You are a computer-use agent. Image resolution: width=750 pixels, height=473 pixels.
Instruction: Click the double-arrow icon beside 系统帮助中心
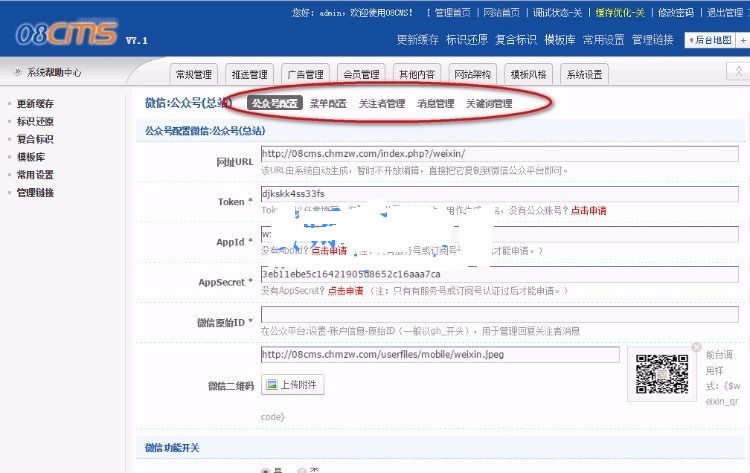(x=18, y=72)
